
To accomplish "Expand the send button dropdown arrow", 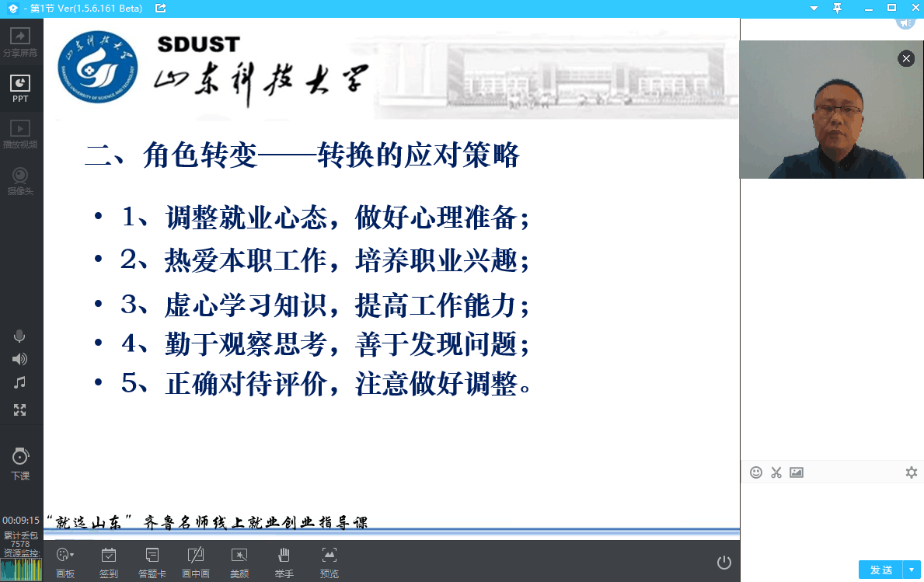I will (x=911, y=570).
